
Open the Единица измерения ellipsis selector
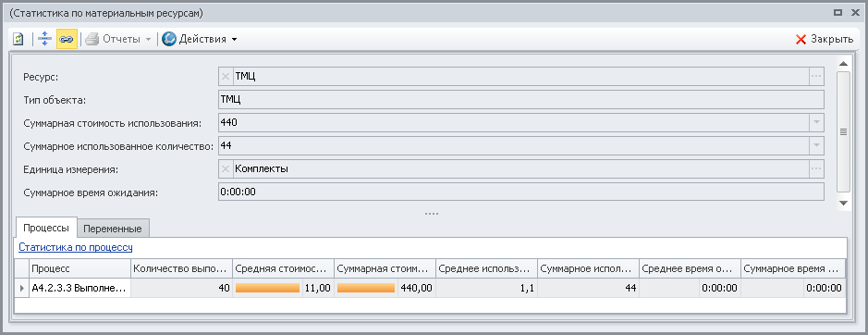[816, 169]
